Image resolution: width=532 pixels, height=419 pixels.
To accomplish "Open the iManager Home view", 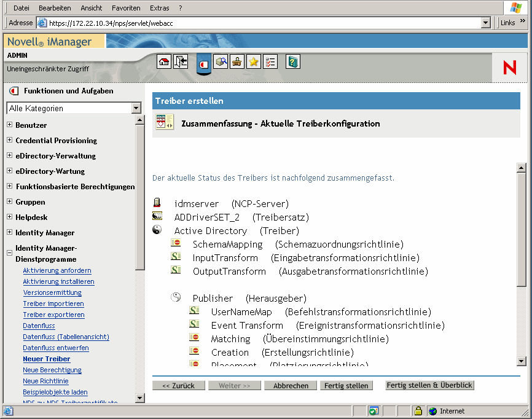I will (163, 62).
